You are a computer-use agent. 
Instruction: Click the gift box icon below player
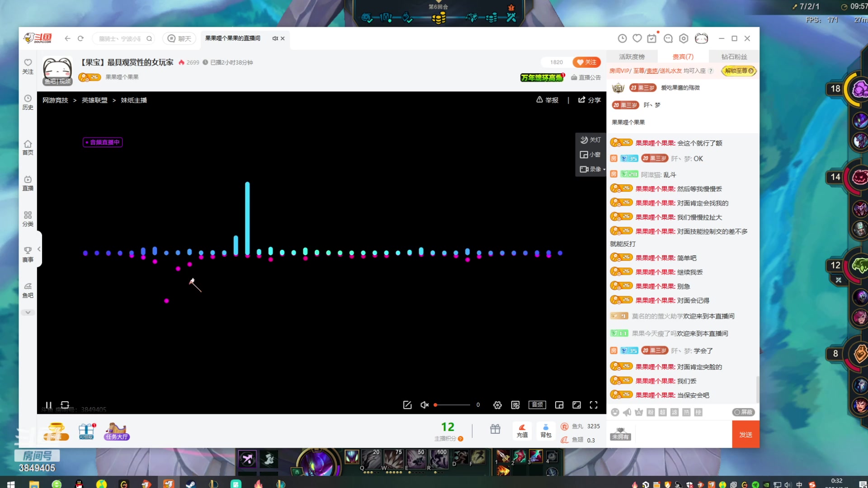495,429
